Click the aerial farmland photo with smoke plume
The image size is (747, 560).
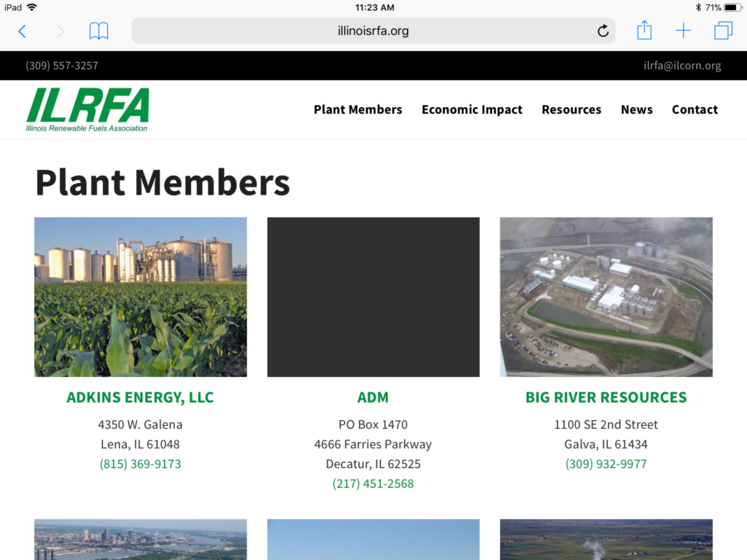[606, 540]
